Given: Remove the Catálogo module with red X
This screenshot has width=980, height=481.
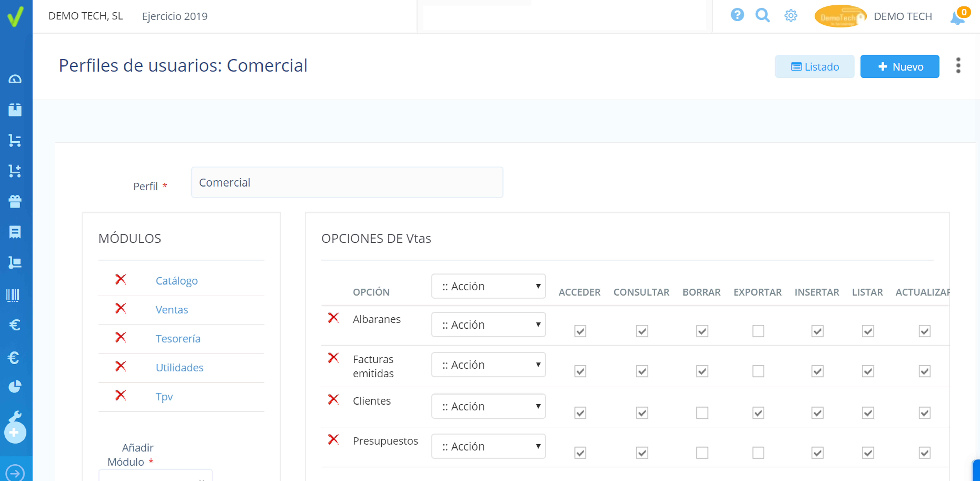Looking at the screenshot, I should coord(121,279).
